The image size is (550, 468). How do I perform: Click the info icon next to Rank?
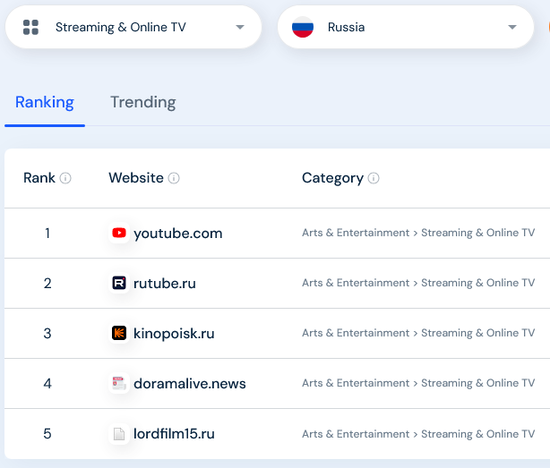pyautogui.click(x=65, y=178)
